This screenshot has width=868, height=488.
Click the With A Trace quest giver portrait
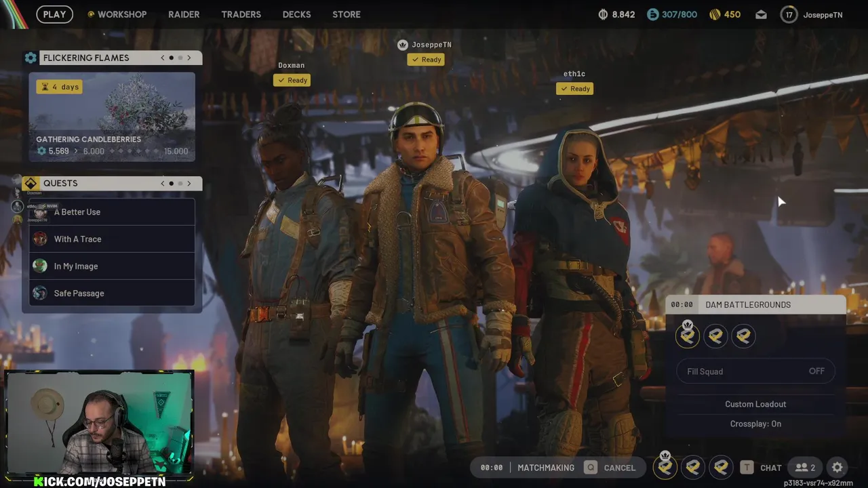[x=40, y=239]
